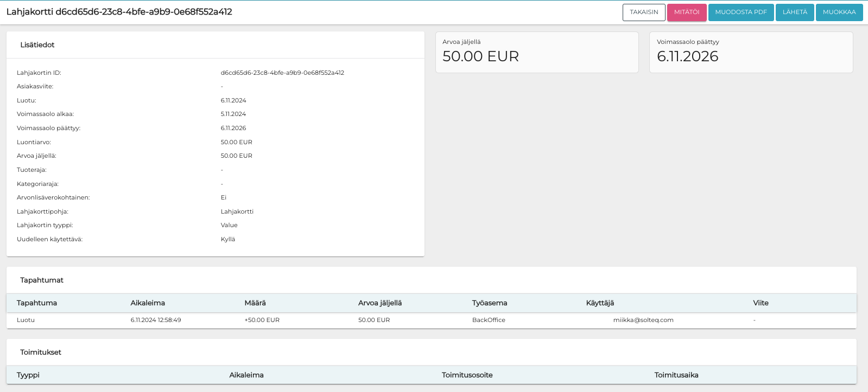Click the 50.00 EUR remaining value card
The image size is (868, 392).
point(537,52)
